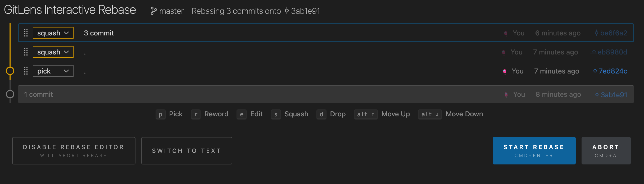The width and height of the screenshot is (644, 184).
Task: Click drag handle of the 3 commit row
Action: point(26,33)
